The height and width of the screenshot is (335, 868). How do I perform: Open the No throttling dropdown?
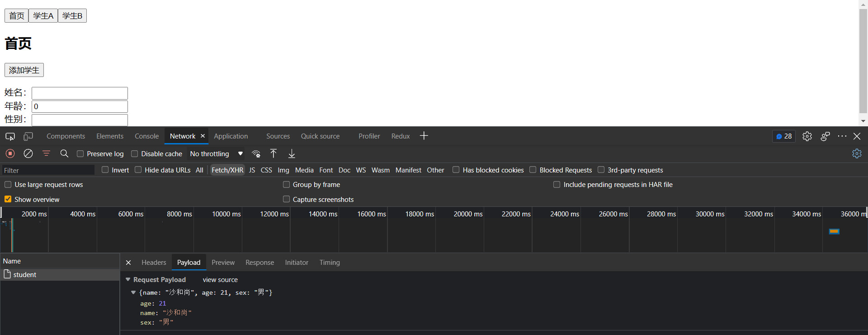(x=216, y=154)
